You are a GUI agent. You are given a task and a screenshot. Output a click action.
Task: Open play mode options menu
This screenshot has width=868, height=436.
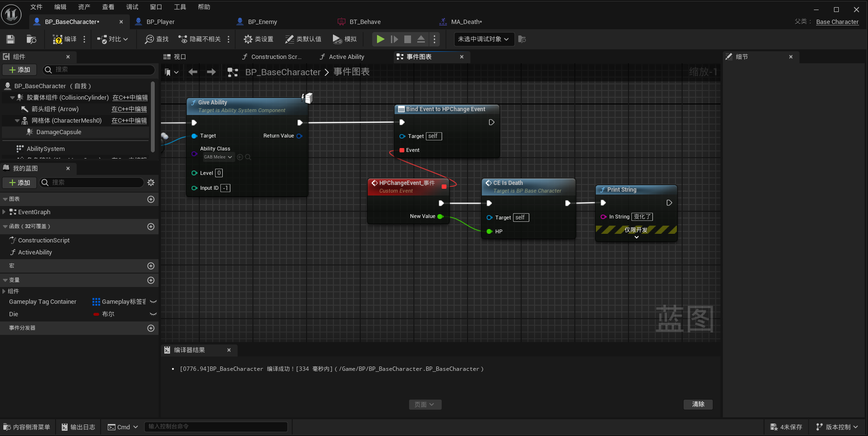point(434,39)
